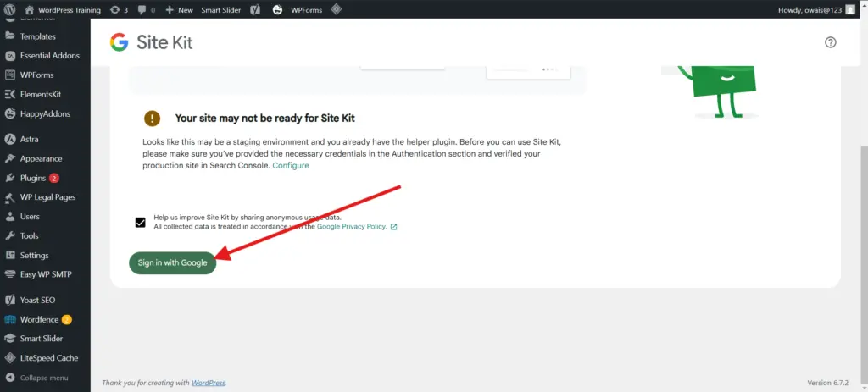Click the Yoast icon in admin bar

click(255, 10)
